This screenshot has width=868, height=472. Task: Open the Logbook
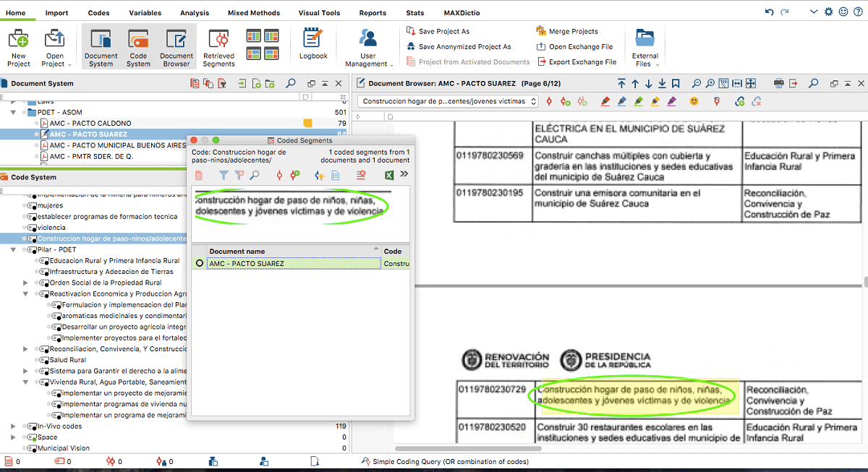313,44
